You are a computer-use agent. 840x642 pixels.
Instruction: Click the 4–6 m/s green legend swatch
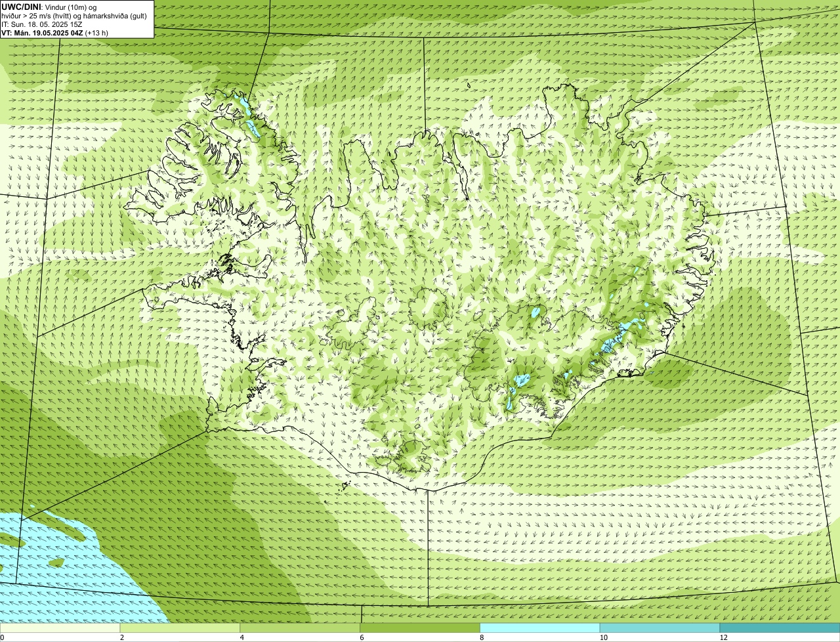(x=300, y=628)
